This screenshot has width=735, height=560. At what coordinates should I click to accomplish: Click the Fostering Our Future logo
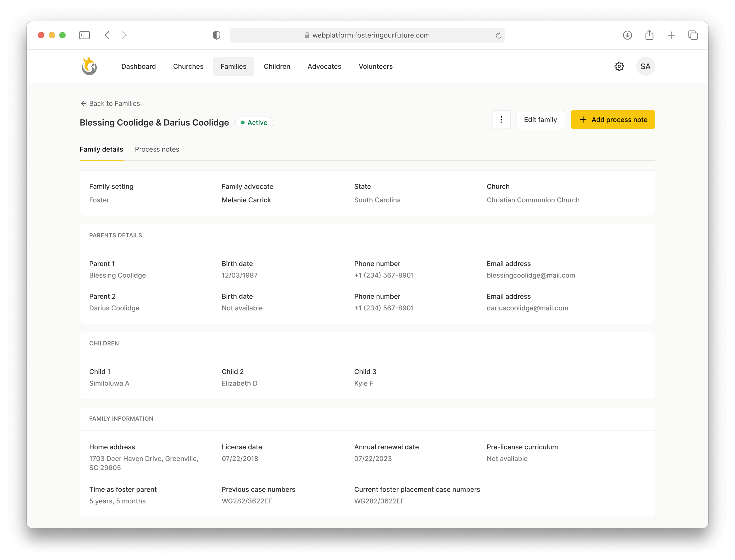89,66
